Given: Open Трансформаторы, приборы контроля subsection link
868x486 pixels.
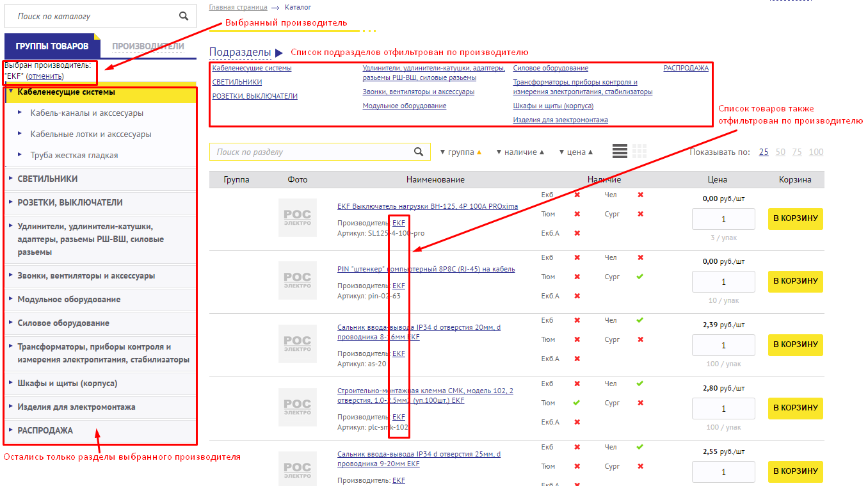Looking at the screenshot, I should point(583,87).
